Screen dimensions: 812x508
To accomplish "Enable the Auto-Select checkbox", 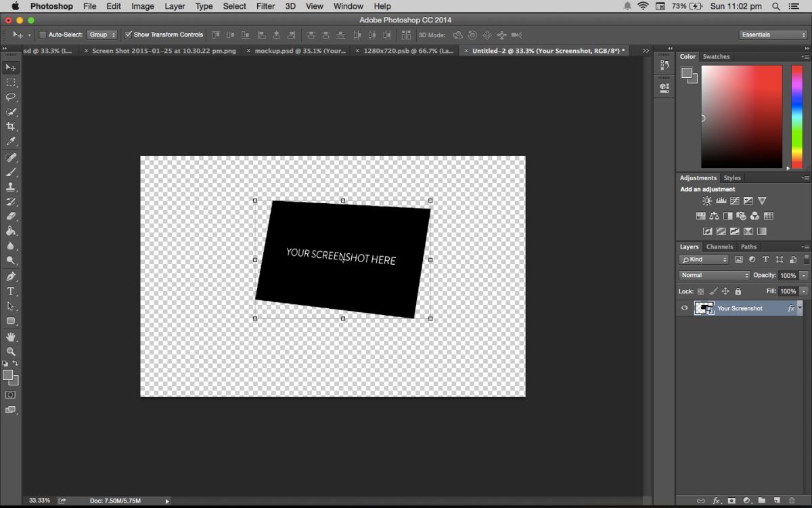I will point(43,35).
